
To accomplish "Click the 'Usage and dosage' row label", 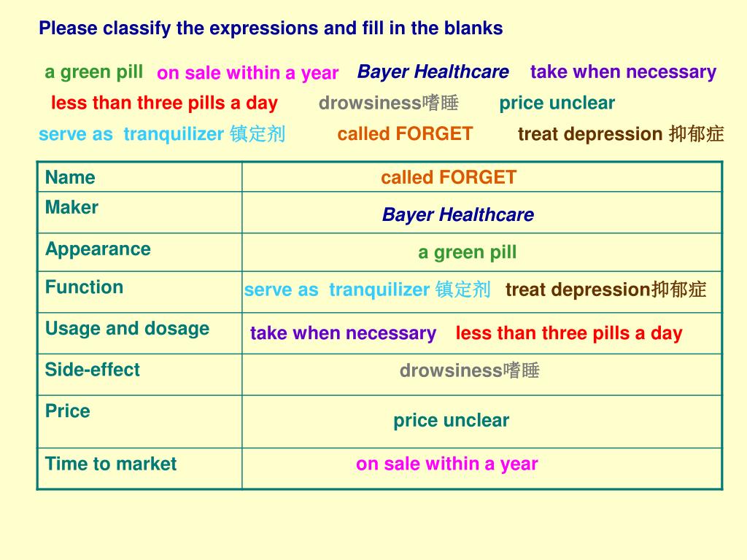I will click(127, 329).
